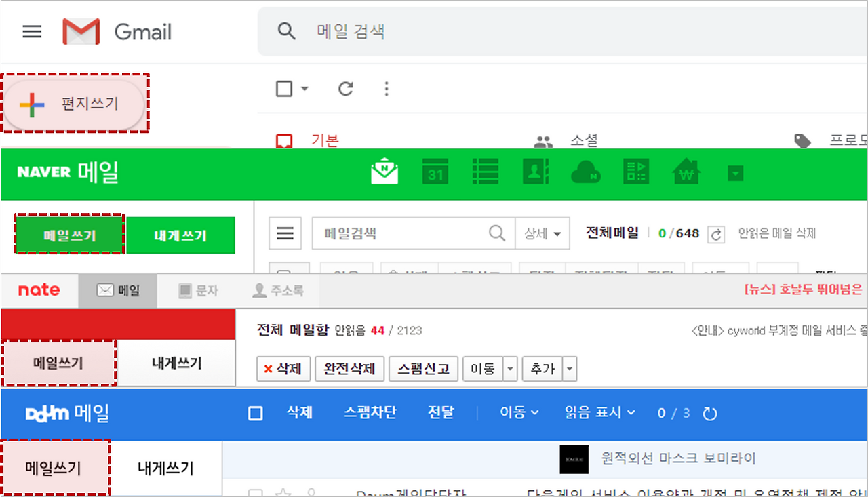Click Nate's 삭제 button

pyautogui.click(x=283, y=370)
